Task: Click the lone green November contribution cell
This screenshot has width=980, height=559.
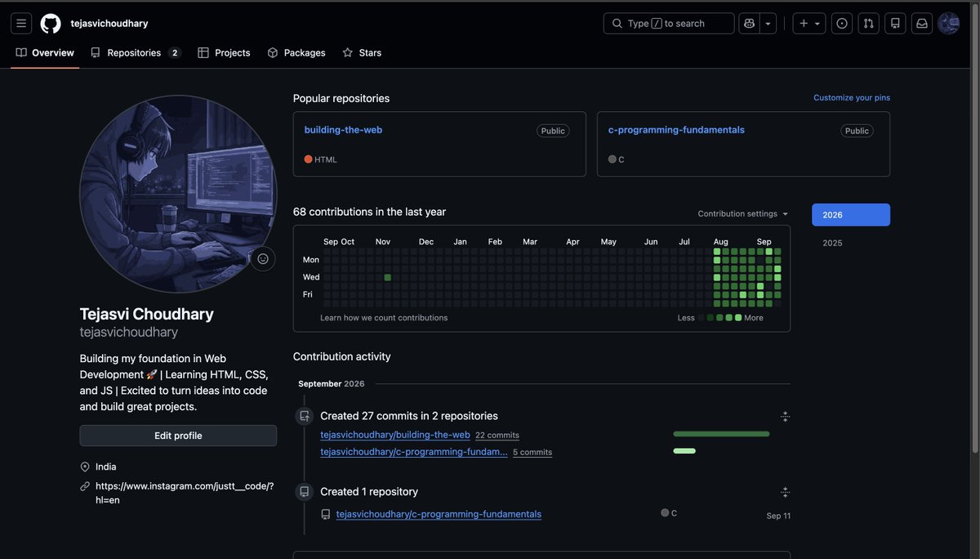Action: [x=388, y=278]
